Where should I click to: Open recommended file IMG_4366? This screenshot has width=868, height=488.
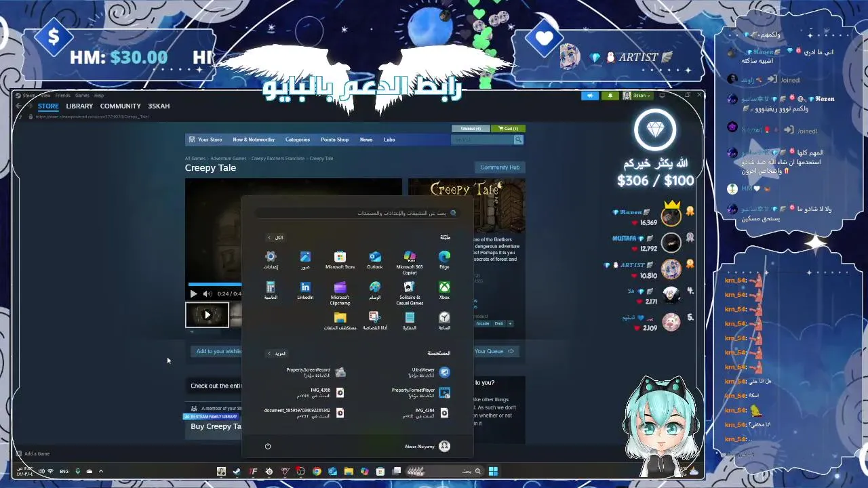[x=320, y=392]
